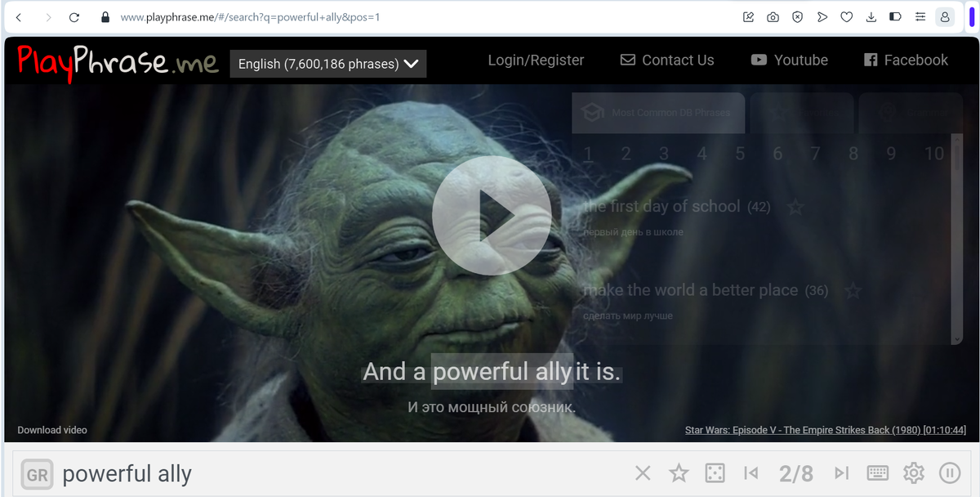
Task: Click the random phrase dice icon
Action: click(715, 472)
